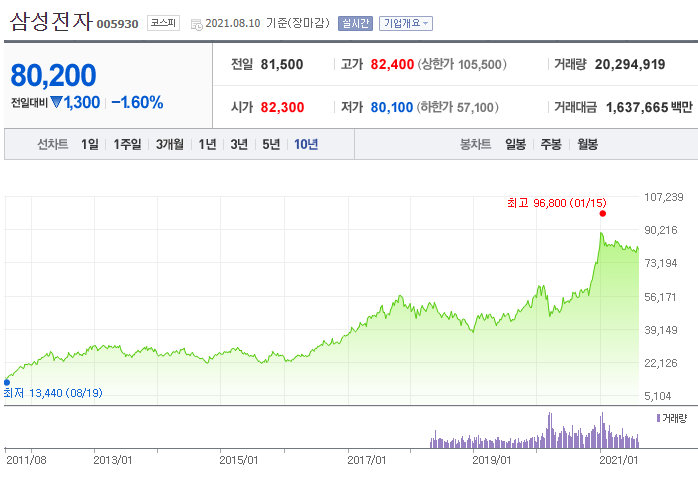Click the 고가 value 82,400
The height and width of the screenshot is (478, 698).
392,65
